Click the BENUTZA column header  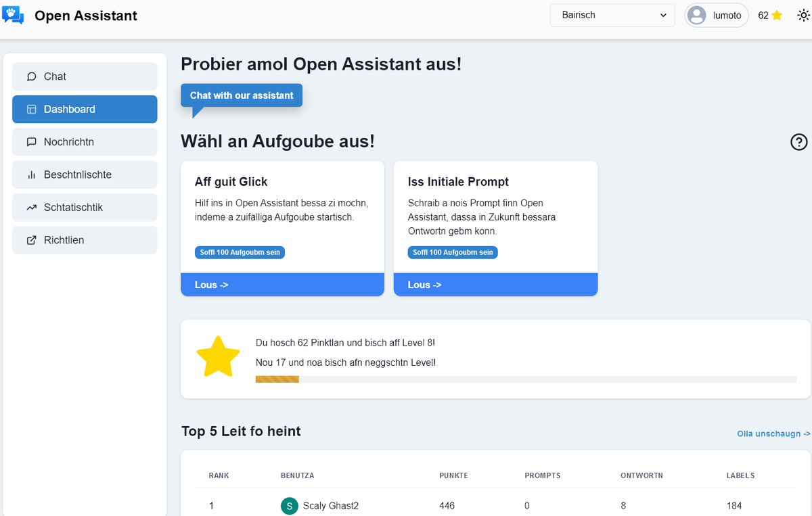297,475
